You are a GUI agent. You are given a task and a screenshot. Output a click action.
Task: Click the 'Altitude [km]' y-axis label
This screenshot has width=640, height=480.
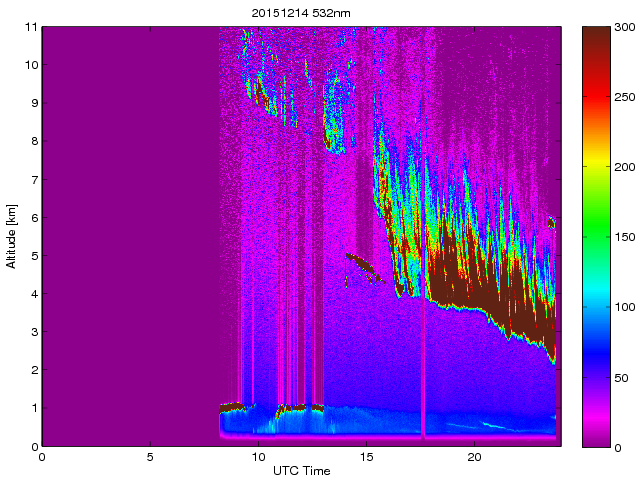11,237
